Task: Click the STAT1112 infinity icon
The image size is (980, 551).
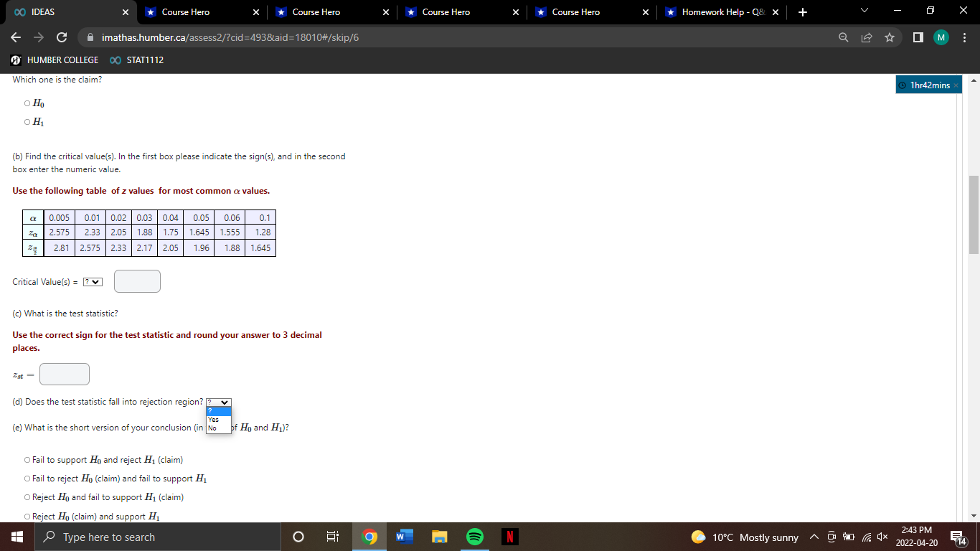Action: [117, 60]
